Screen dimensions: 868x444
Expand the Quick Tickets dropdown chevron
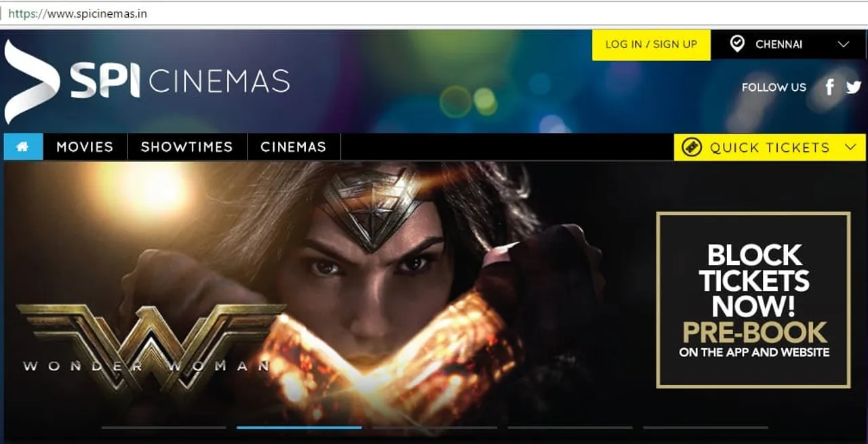pyautogui.click(x=852, y=147)
